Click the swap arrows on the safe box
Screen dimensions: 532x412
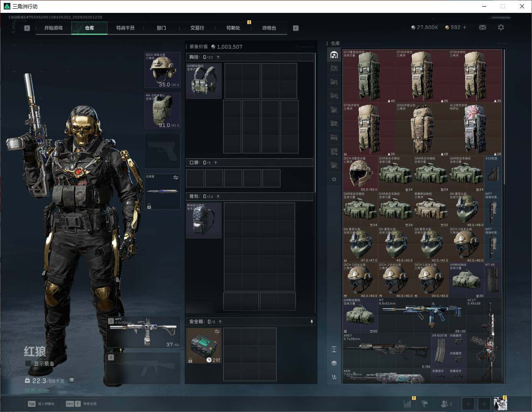(x=217, y=331)
